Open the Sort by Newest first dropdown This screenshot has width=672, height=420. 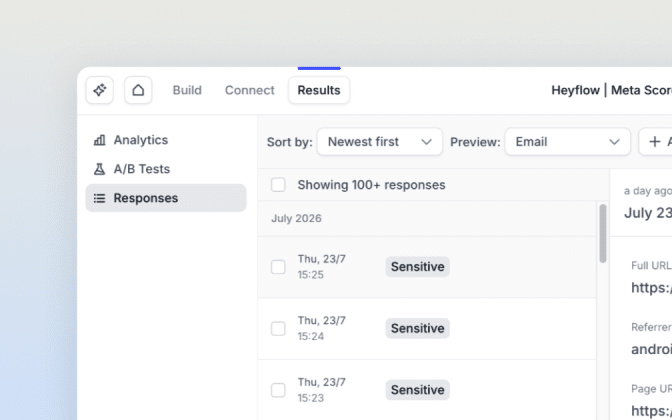[380, 142]
